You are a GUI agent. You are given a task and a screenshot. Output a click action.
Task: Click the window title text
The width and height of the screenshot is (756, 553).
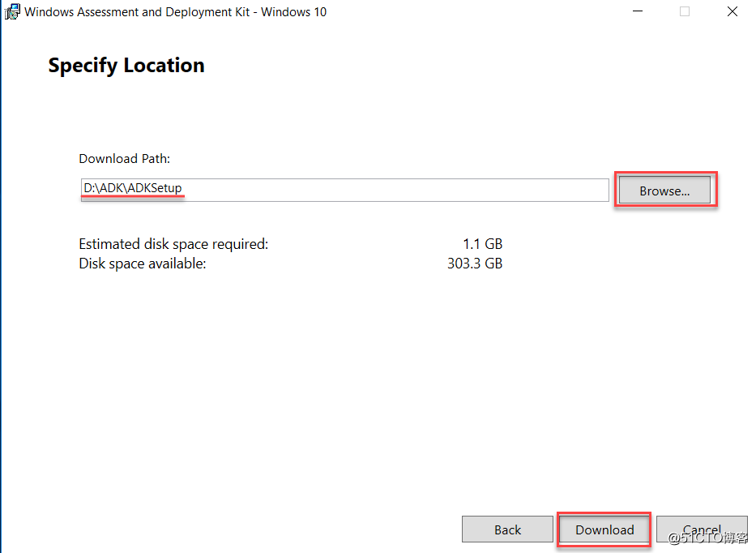point(176,11)
